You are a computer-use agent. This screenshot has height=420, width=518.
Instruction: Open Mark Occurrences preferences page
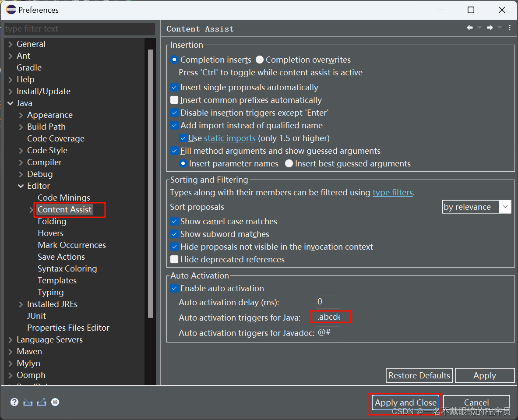(x=72, y=245)
